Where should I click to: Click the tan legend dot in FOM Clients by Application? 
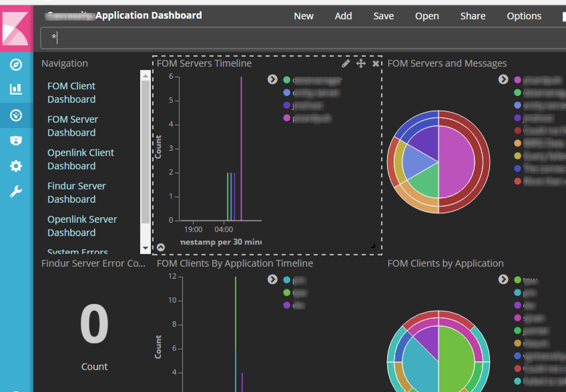pyautogui.click(x=518, y=343)
